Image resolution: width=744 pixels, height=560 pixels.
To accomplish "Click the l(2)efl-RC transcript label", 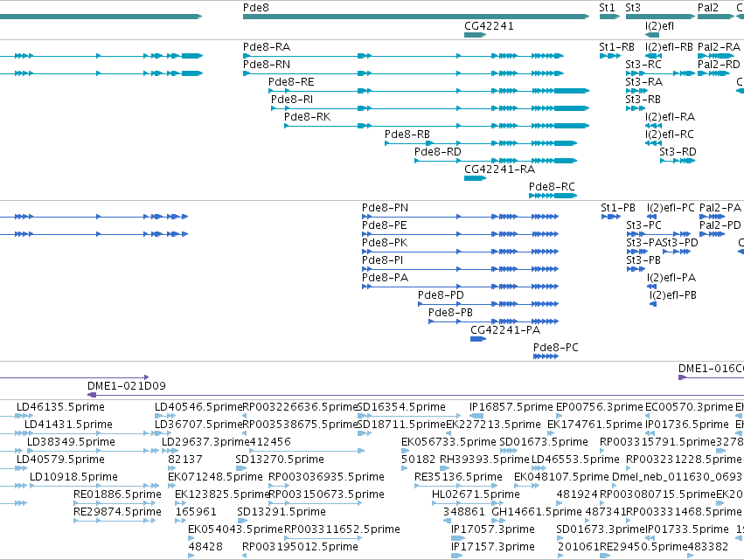I will [x=670, y=135].
